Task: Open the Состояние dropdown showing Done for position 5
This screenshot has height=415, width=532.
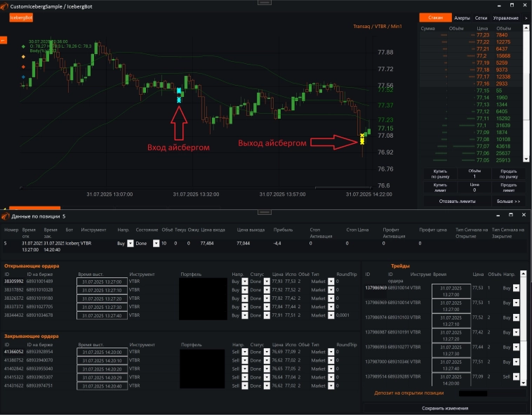Action: point(156,243)
